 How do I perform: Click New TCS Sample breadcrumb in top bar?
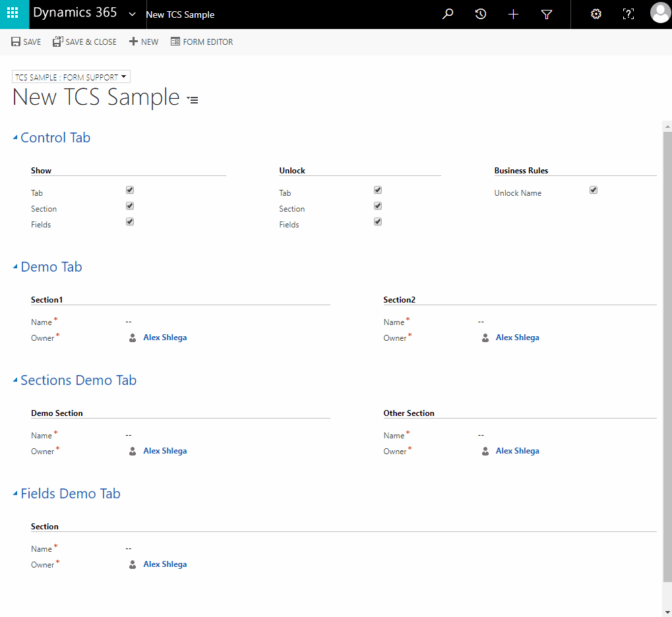[180, 15]
